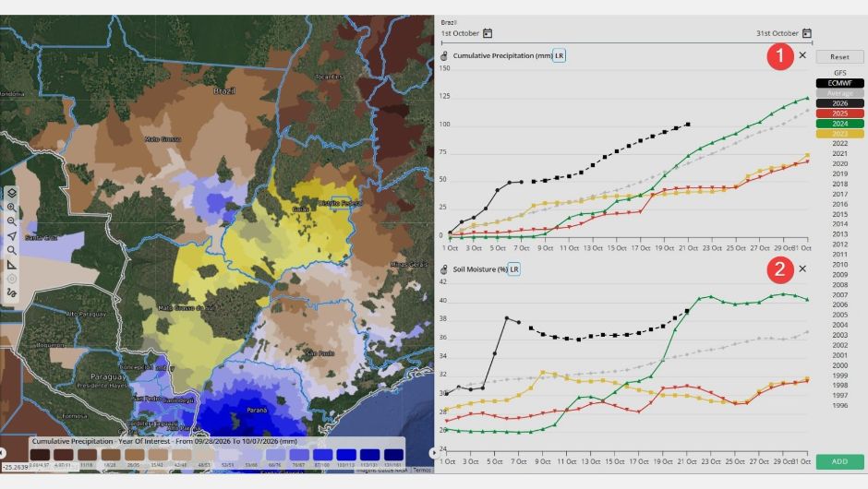The width and height of the screenshot is (868, 489).
Task: Enable the 2005 year series
Action: tap(839, 315)
